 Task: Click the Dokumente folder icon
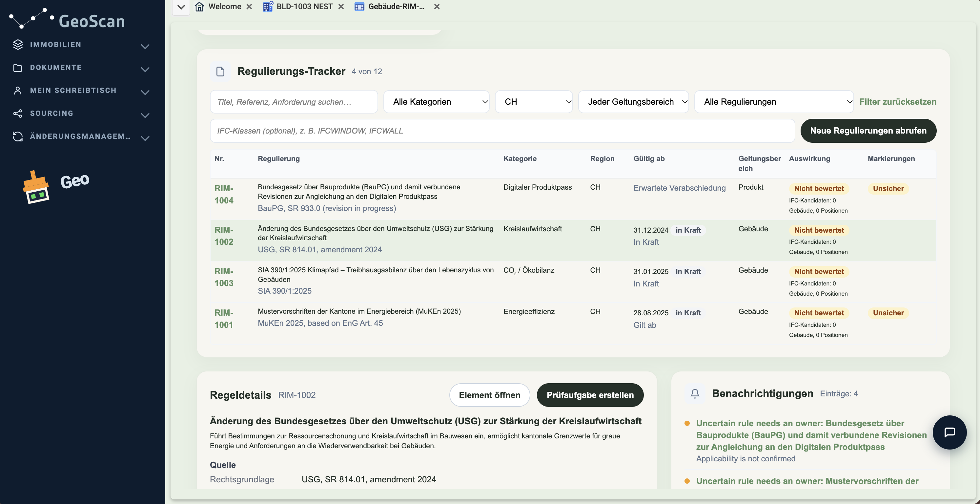17,68
